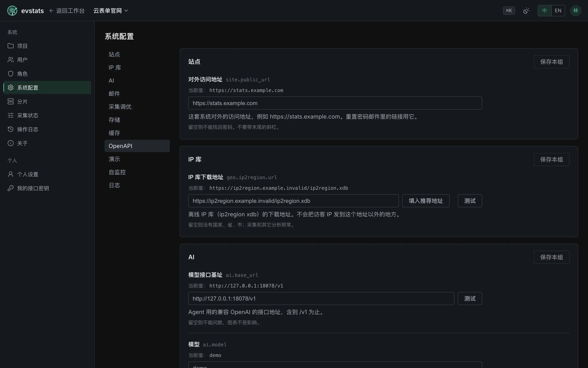Viewport: 588px width, 368px height.
Task: Click the 个人设置 person icon
Action: click(x=10, y=174)
